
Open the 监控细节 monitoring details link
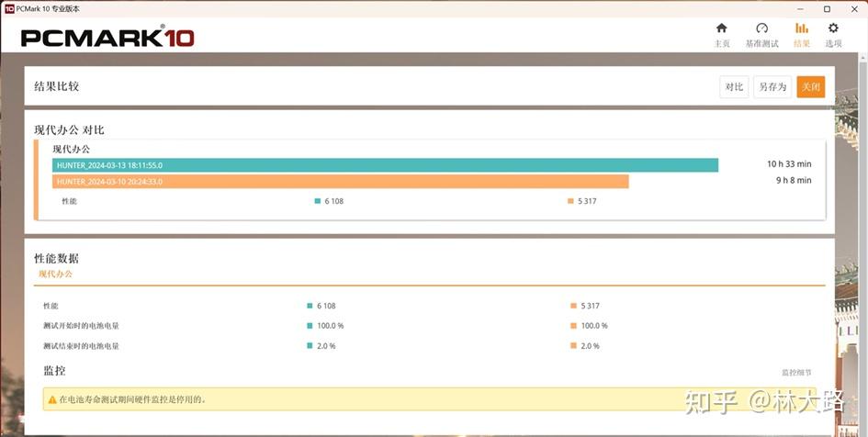tap(796, 373)
